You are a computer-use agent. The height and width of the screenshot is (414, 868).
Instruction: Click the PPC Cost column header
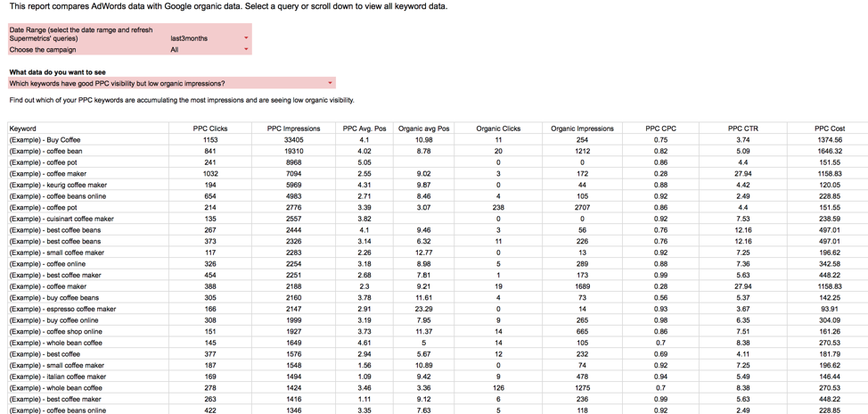coord(830,128)
